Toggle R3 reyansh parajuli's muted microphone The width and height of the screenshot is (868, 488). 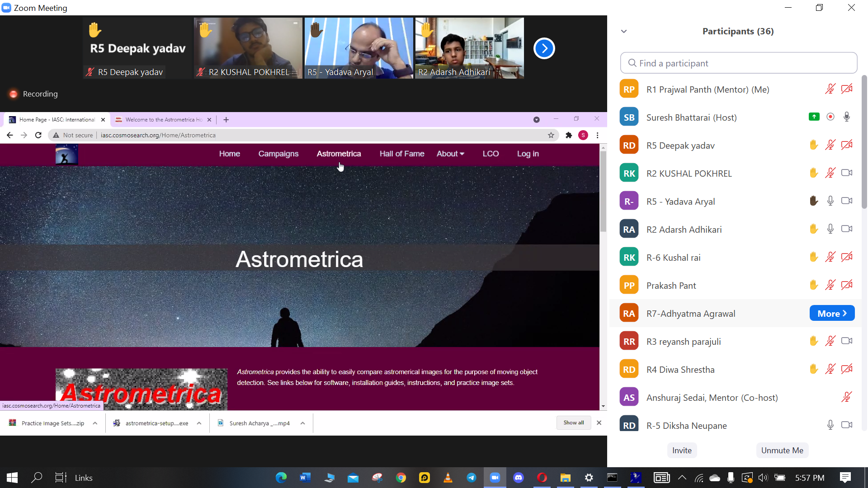tap(830, 341)
